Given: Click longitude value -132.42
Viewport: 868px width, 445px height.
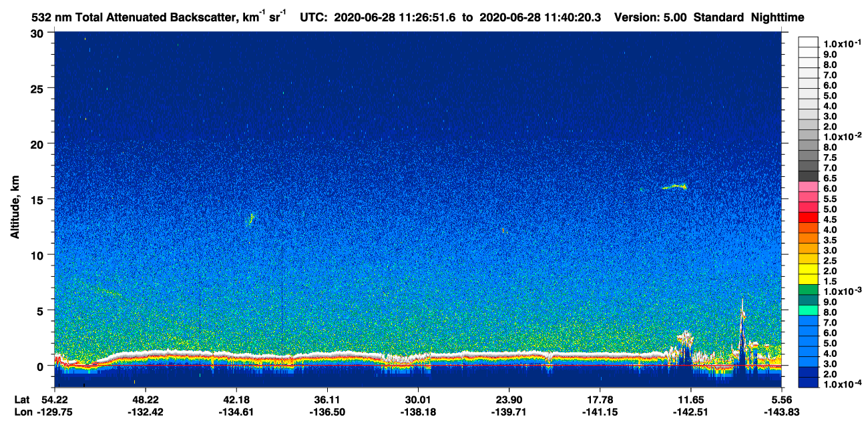Looking at the screenshot, I should 146,412.
